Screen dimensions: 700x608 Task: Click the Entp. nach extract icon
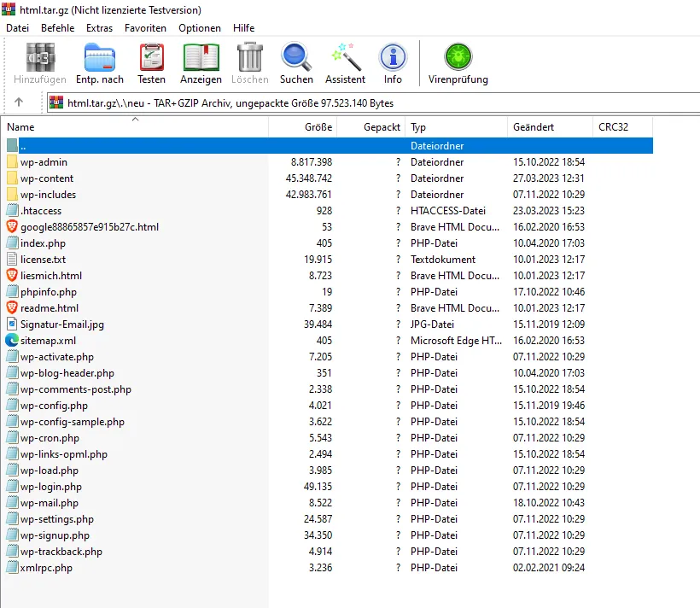coord(100,57)
